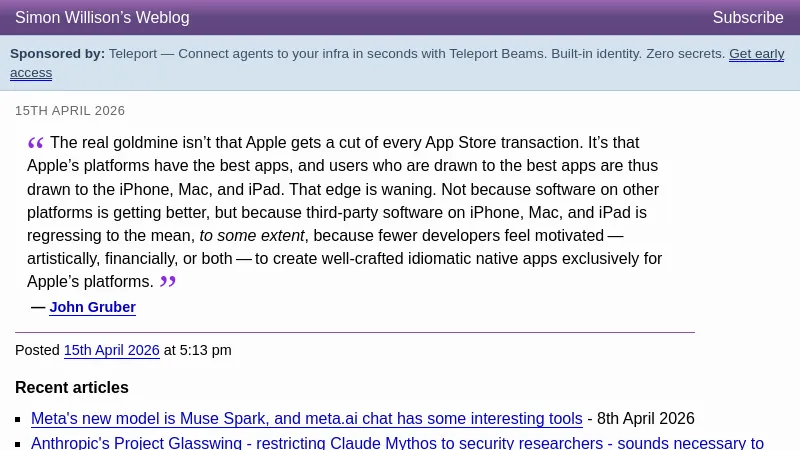Click the purple divider line below the quote
This screenshot has width=800, height=450.
(x=354, y=332)
